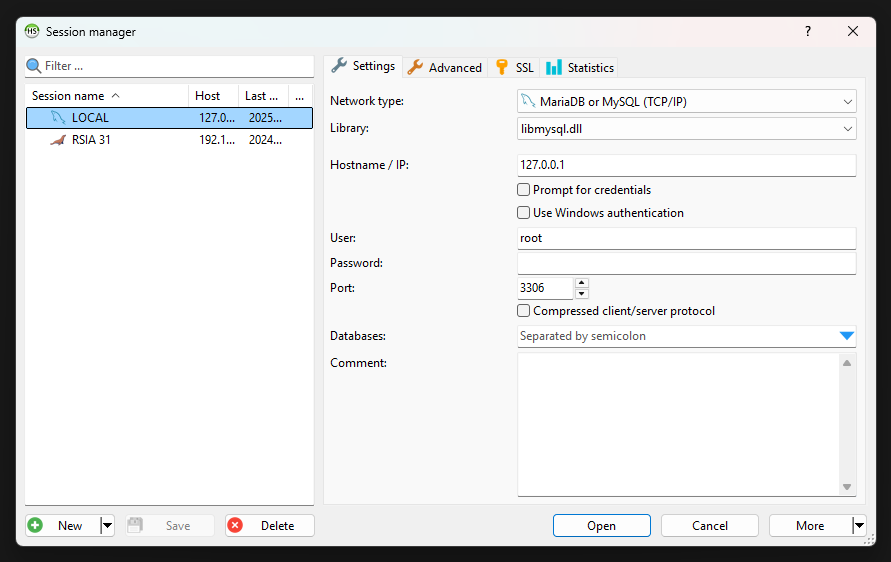Click the floppy disk icon on Save button

(135, 525)
